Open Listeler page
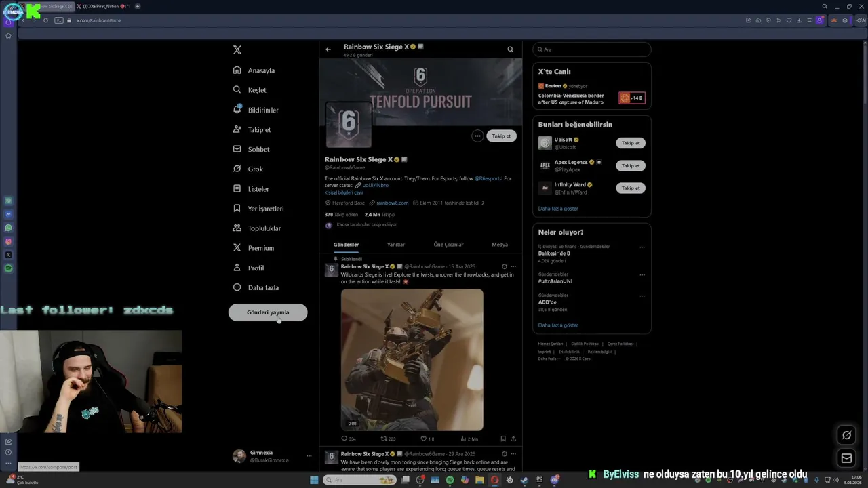868x488 pixels. (251, 189)
